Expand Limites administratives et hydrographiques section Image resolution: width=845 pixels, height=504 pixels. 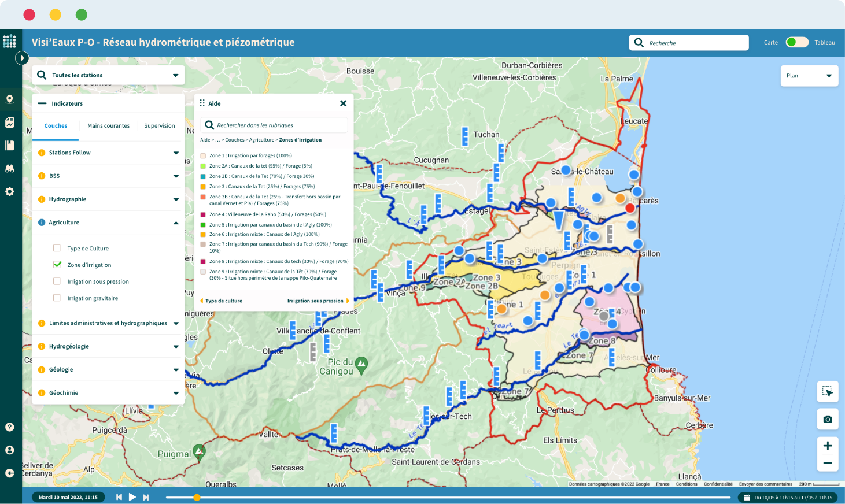tap(176, 324)
